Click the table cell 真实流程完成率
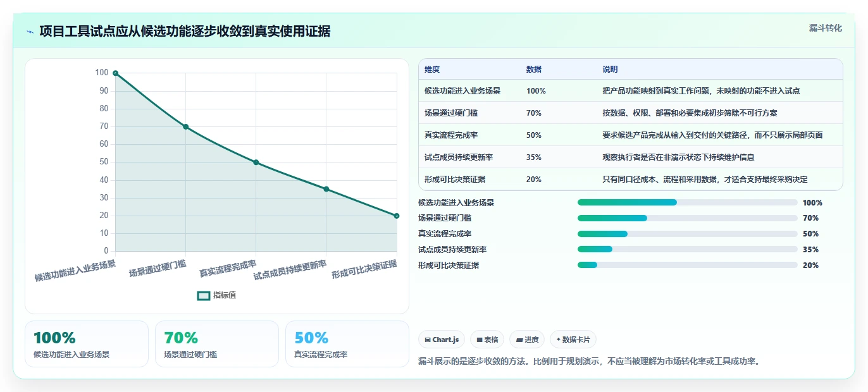Image resolution: width=868 pixels, height=392 pixels. tap(451, 135)
